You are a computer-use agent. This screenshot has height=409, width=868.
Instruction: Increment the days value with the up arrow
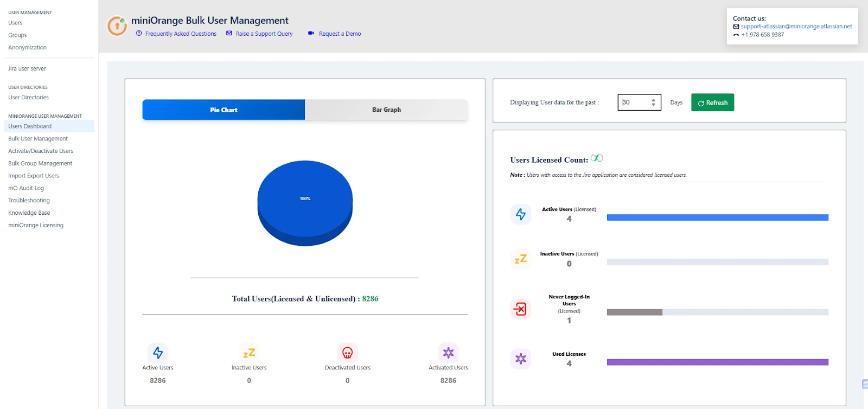653,99
